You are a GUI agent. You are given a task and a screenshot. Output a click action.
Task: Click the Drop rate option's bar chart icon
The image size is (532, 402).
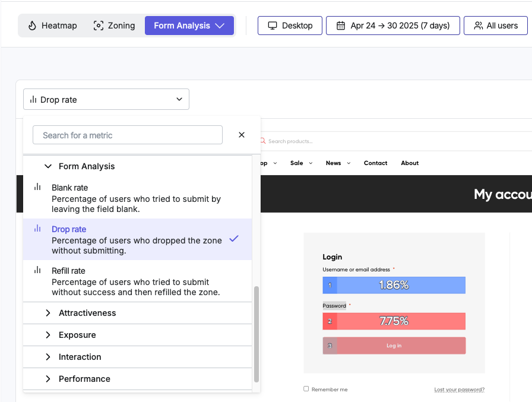pos(37,229)
